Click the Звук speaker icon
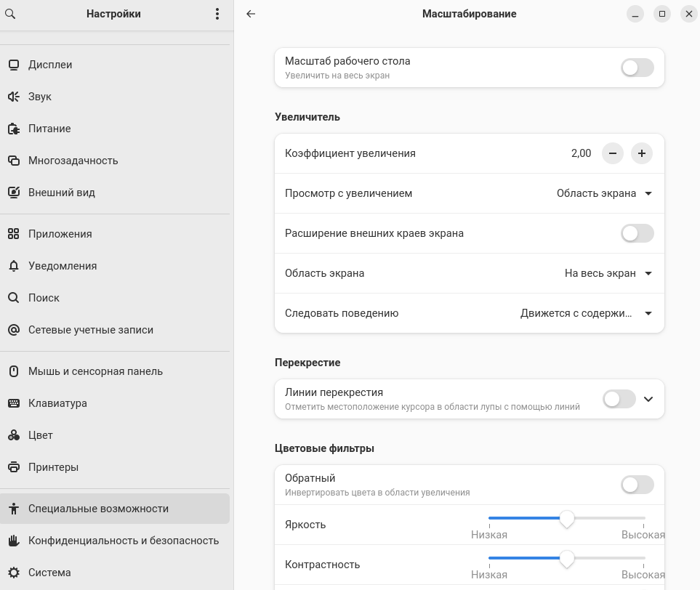 (x=13, y=97)
